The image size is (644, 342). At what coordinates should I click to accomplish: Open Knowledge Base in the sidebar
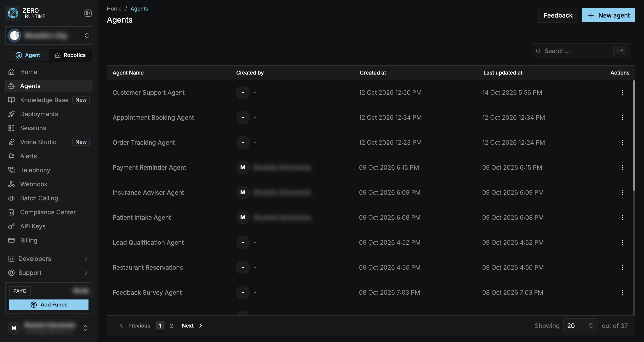pyautogui.click(x=49, y=100)
